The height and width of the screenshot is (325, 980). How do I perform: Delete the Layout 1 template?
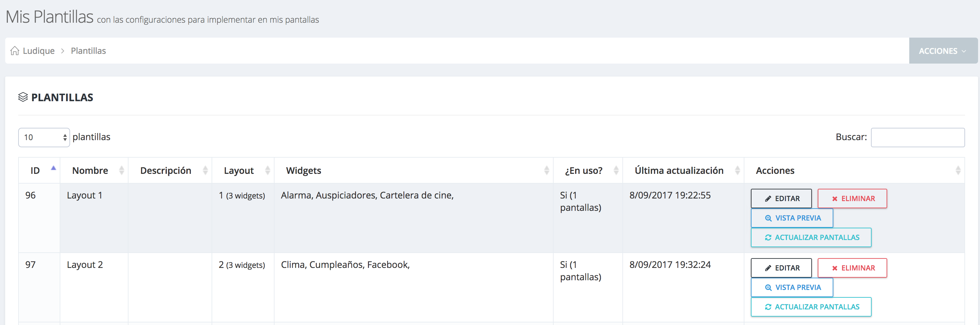tap(852, 199)
